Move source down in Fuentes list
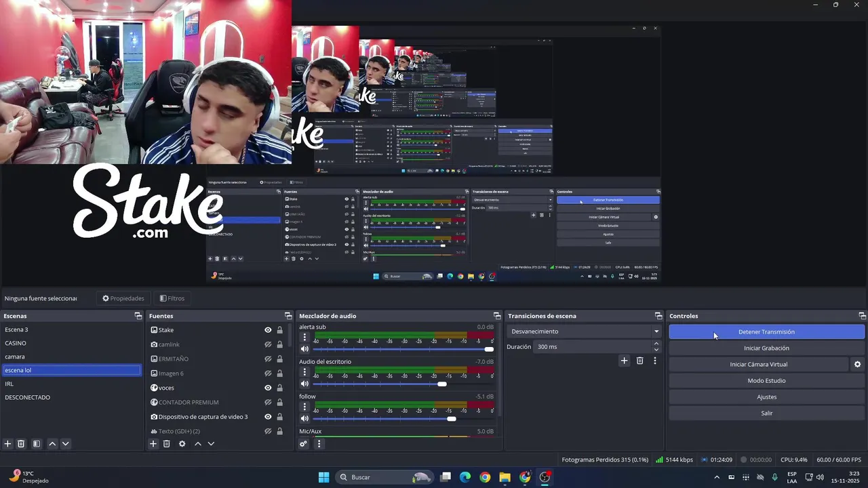868x488 pixels. 211,444
